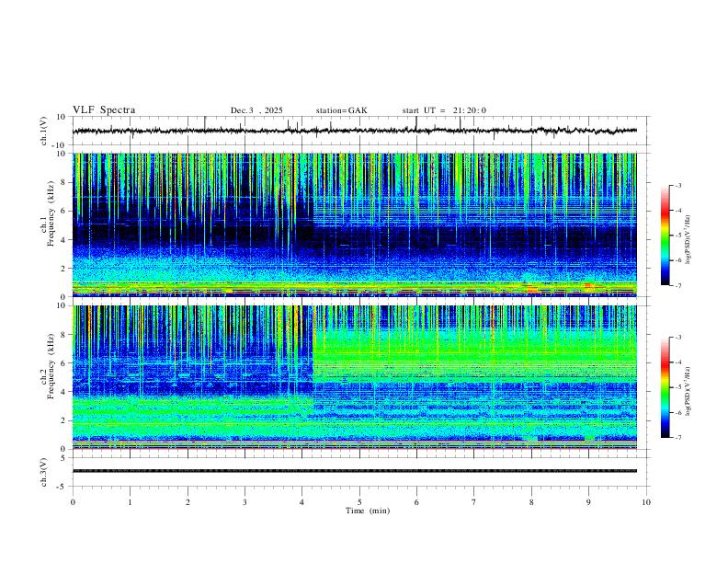Click the 'VLF Spectra' title text
This screenshot has height=563, width=728.
pos(104,110)
